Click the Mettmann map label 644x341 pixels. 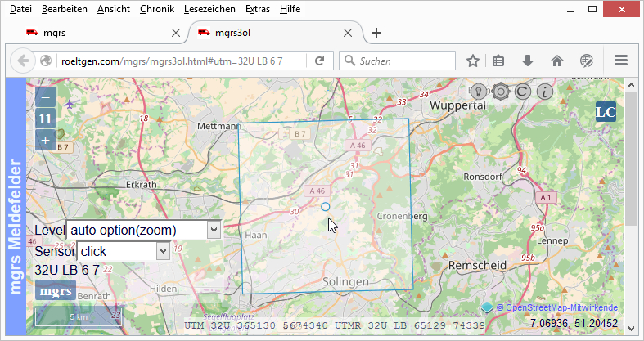point(219,126)
